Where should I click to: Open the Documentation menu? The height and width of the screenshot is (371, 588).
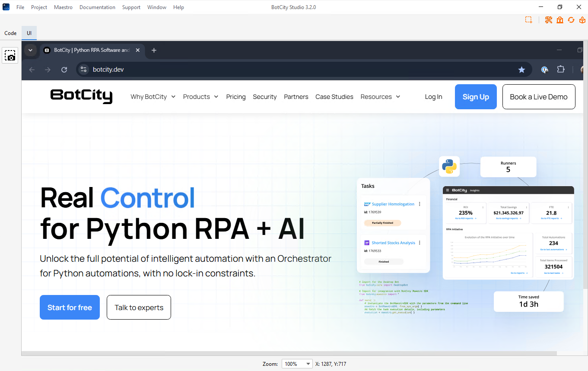click(x=97, y=7)
